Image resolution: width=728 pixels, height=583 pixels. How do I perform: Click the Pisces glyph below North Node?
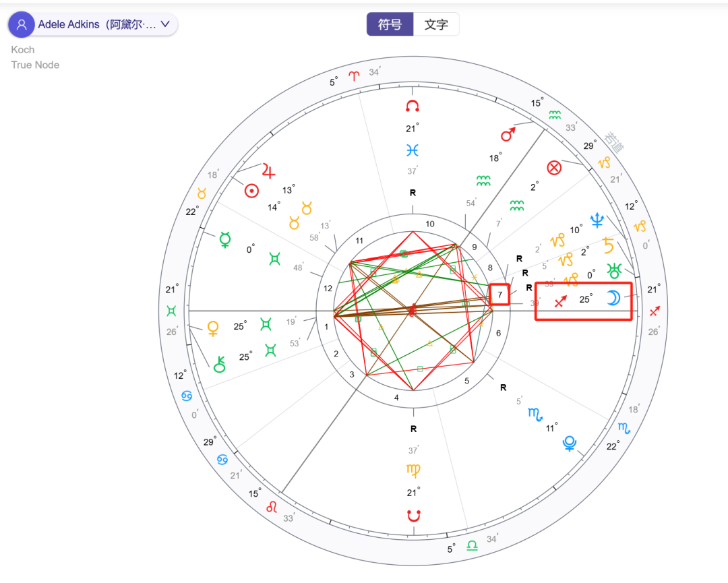[413, 150]
